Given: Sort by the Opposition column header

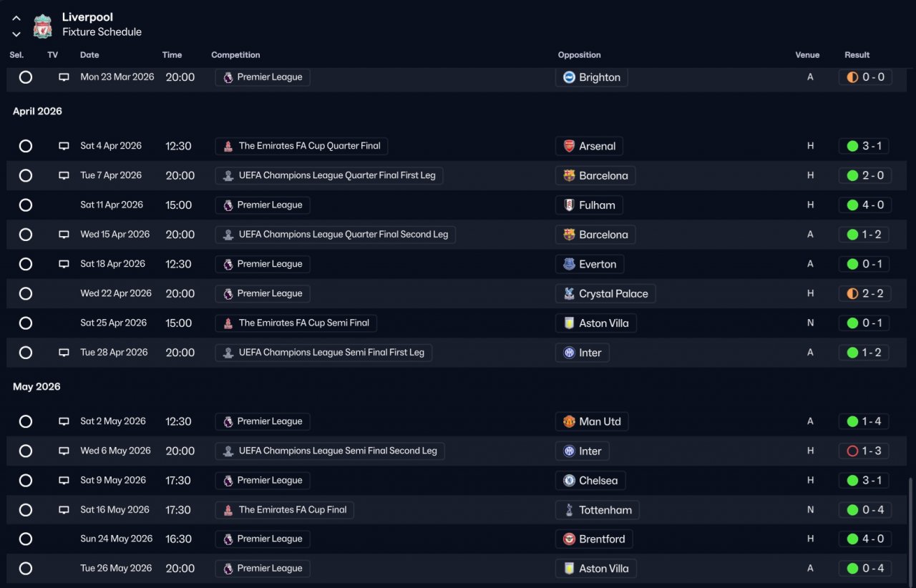Looking at the screenshot, I should 580,55.
